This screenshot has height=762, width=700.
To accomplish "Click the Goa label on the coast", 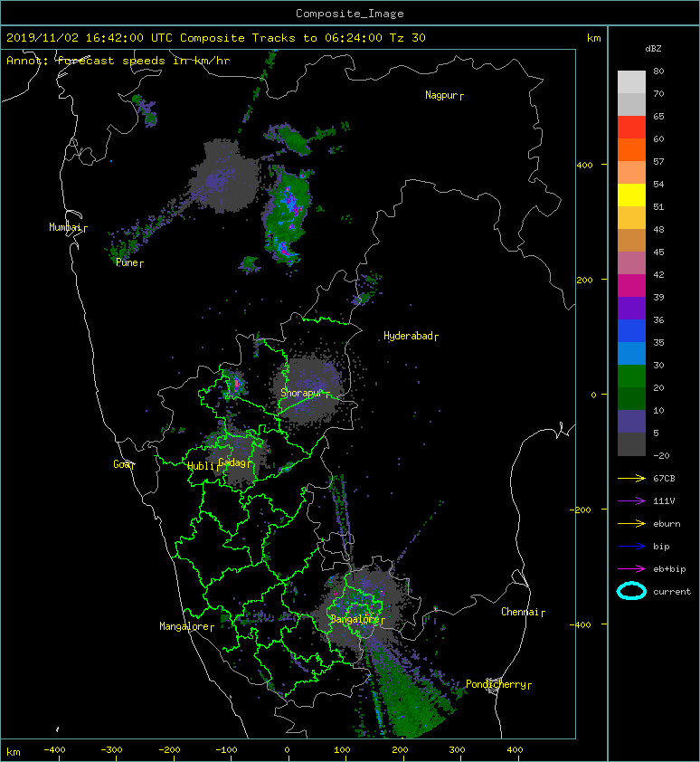I will pos(123,464).
